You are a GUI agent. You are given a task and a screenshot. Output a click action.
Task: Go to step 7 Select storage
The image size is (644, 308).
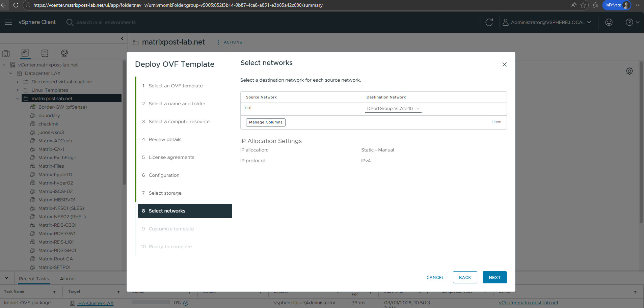point(165,193)
